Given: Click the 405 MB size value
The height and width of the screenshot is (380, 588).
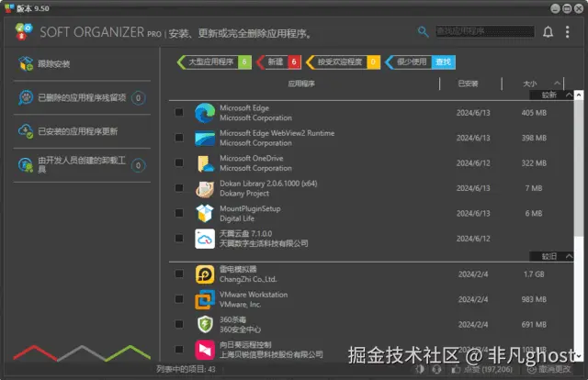Looking at the screenshot, I should (534, 113).
